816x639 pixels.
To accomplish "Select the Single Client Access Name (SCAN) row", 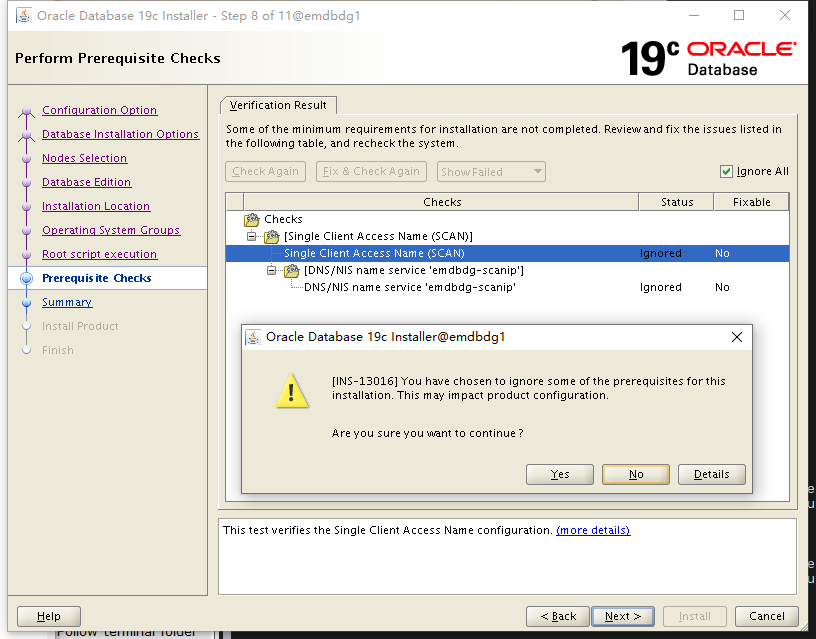I will pos(507,253).
